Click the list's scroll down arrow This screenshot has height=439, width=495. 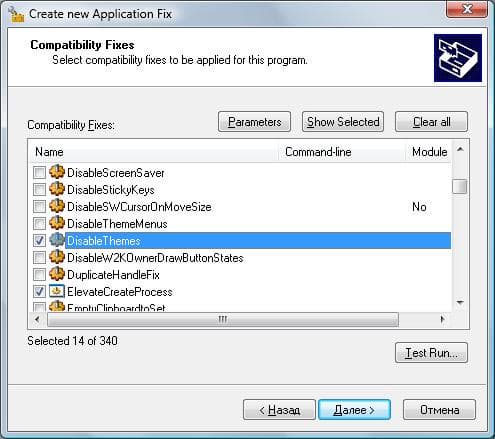pyautogui.click(x=460, y=303)
